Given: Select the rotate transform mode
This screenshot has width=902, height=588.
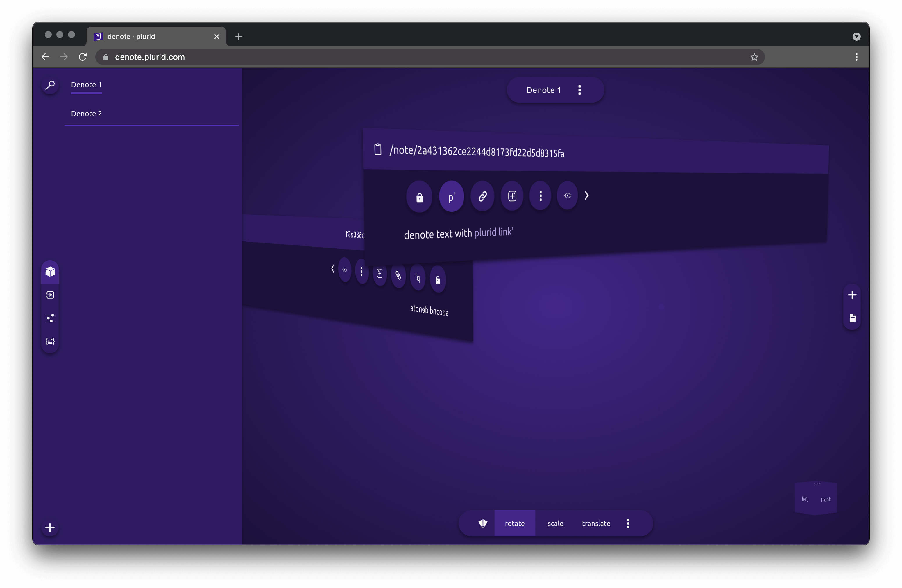Looking at the screenshot, I should pyautogui.click(x=515, y=523).
